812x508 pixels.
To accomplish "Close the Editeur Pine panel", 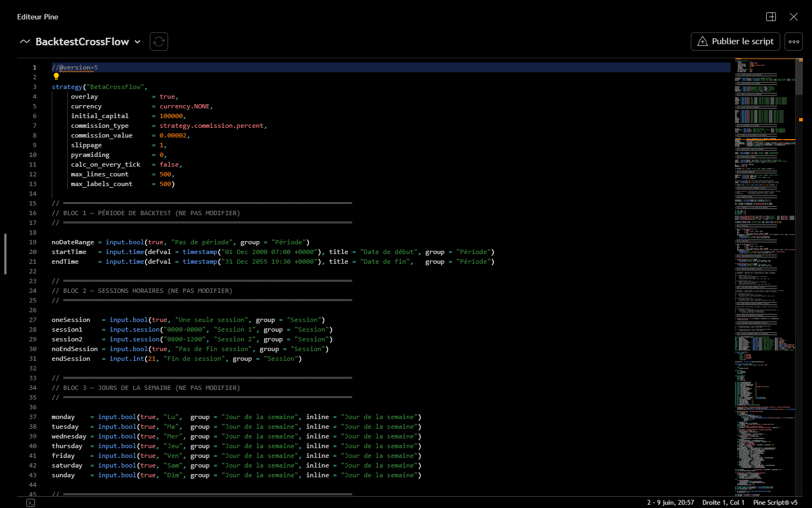I will tap(794, 17).
